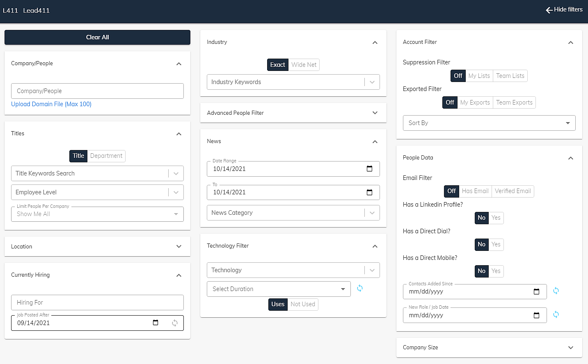Screen dimensions: 588x364
Task: Open calendar for News 'To' date
Action: click(369, 192)
